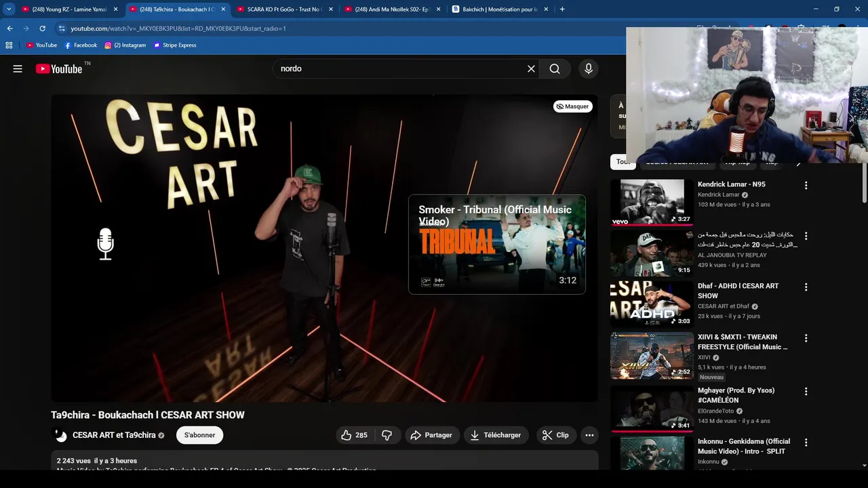The height and width of the screenshot is (488, 868).
Task: Open the Smoker - Tribunal suggested video card
Action: (497, 245)
